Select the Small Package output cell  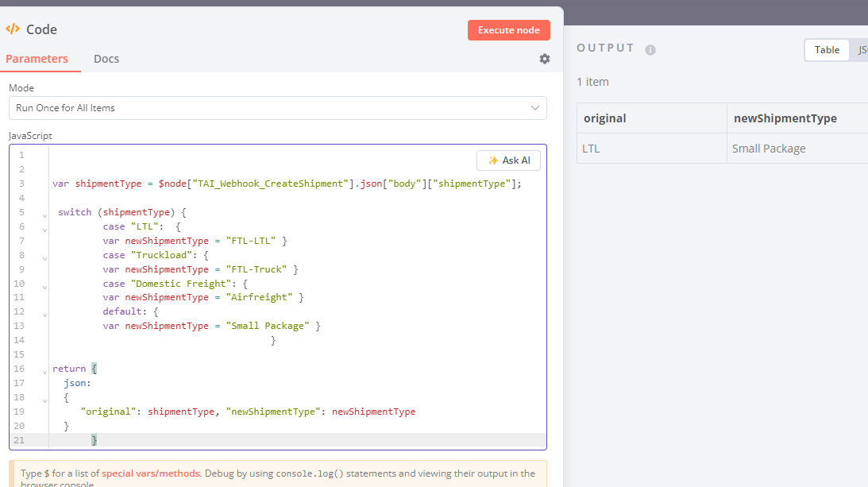point(769,149)
